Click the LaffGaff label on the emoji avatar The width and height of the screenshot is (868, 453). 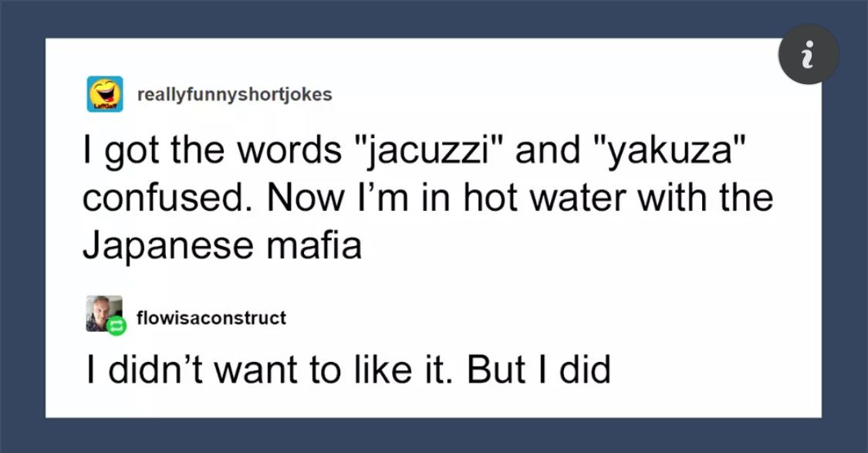pos(105,106)
